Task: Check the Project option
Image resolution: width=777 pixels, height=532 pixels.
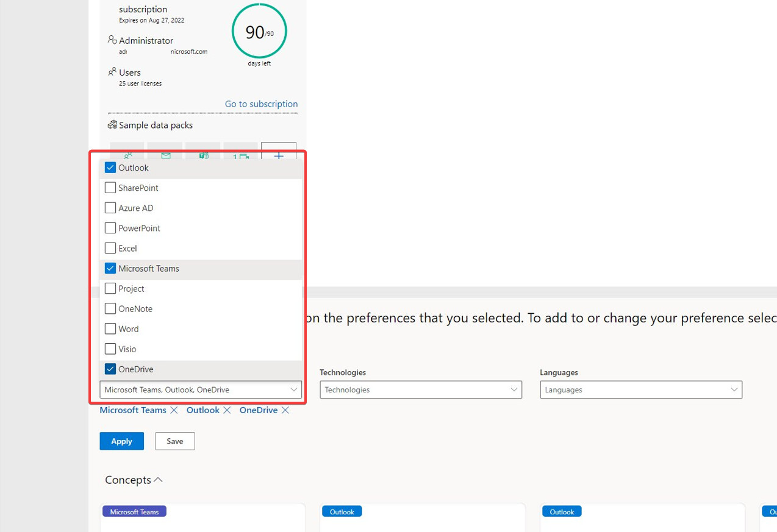Action: click(110, 288)
